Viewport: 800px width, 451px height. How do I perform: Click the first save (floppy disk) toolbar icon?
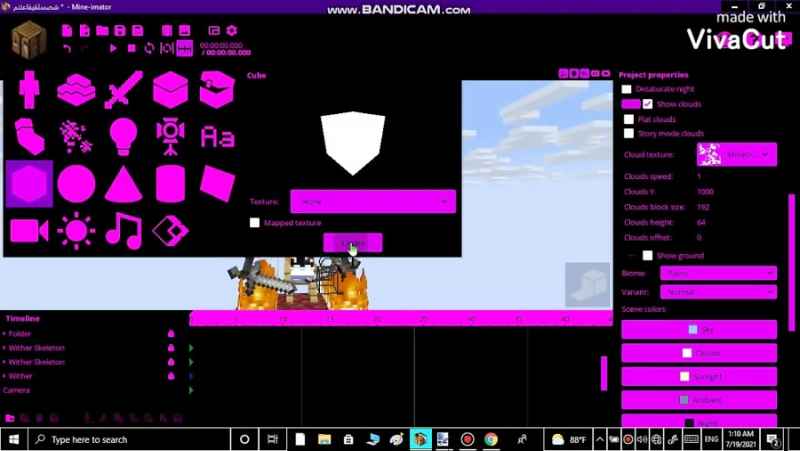click(x=120, y=31)
